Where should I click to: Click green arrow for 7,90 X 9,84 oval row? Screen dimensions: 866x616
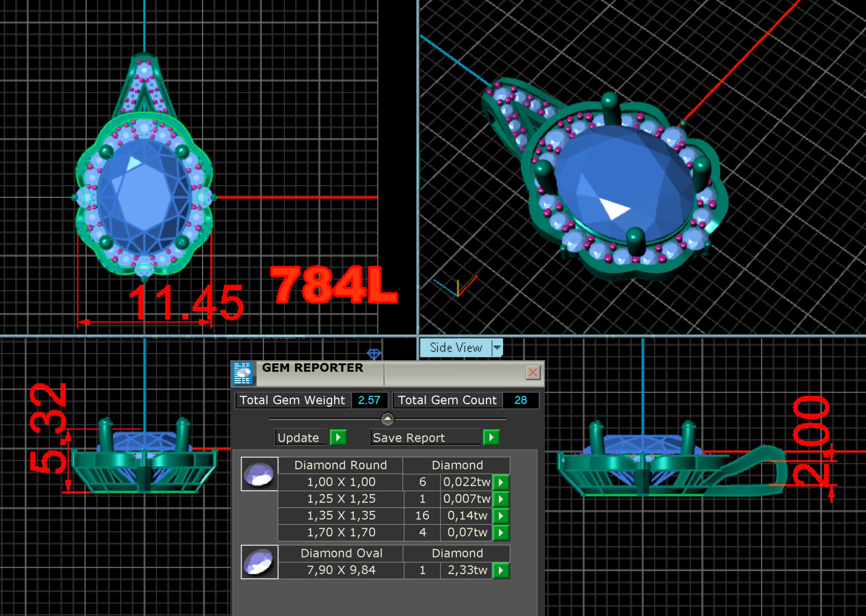pos(501,570)
